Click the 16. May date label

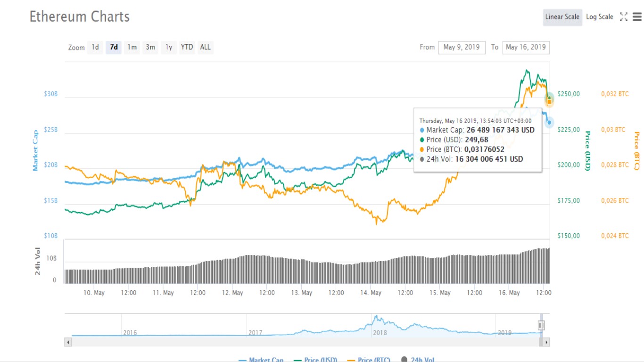point(509,293)
